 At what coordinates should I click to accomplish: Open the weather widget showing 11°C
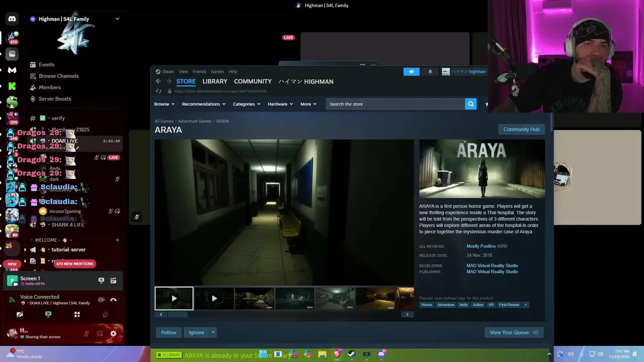point(24,354)
